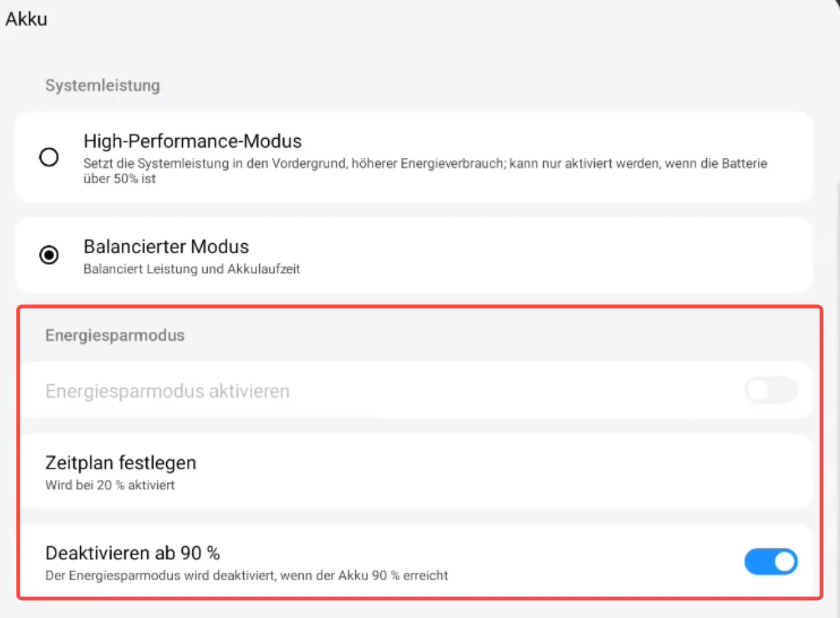Image resolution: width=840 pixels, height=618 pixels.
Task: Open Zeitplan festlegen schedule settings
Action: pos(120,463)
